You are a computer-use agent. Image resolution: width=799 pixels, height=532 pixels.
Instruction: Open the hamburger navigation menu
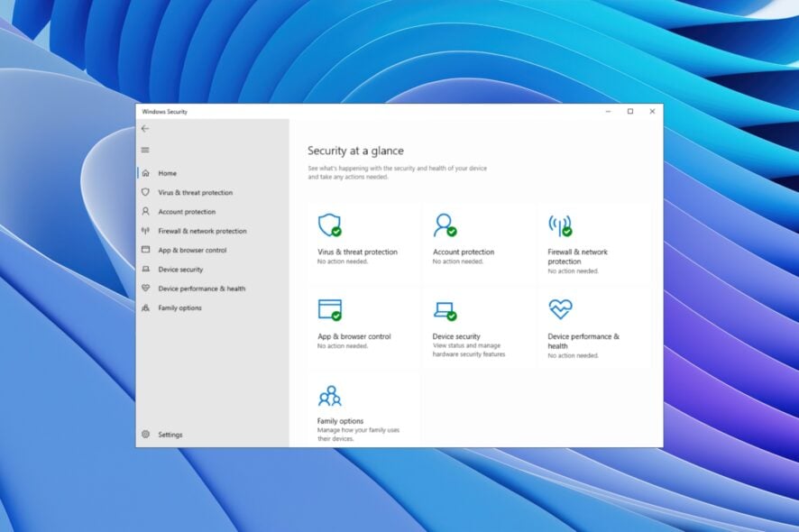(145, 150)
